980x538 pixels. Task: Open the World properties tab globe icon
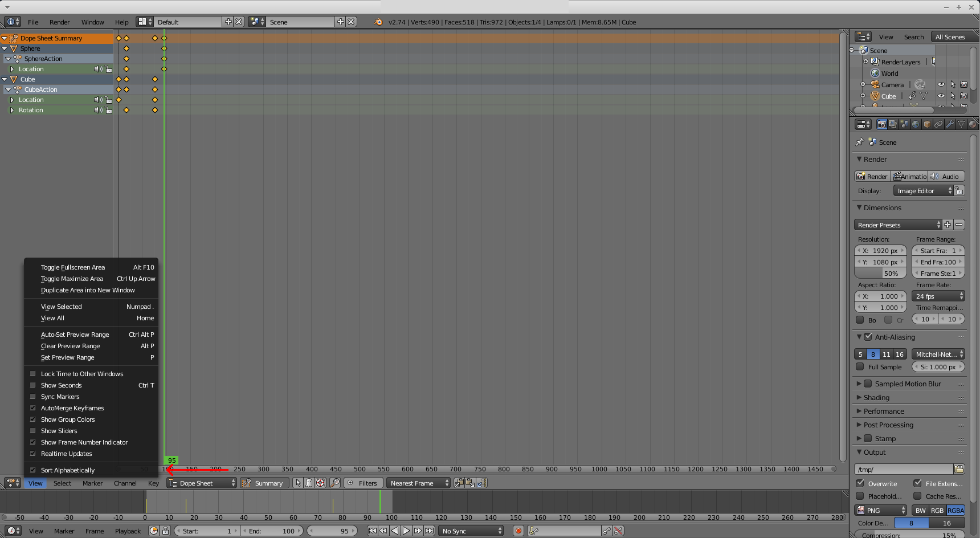[x=916, y=124]
